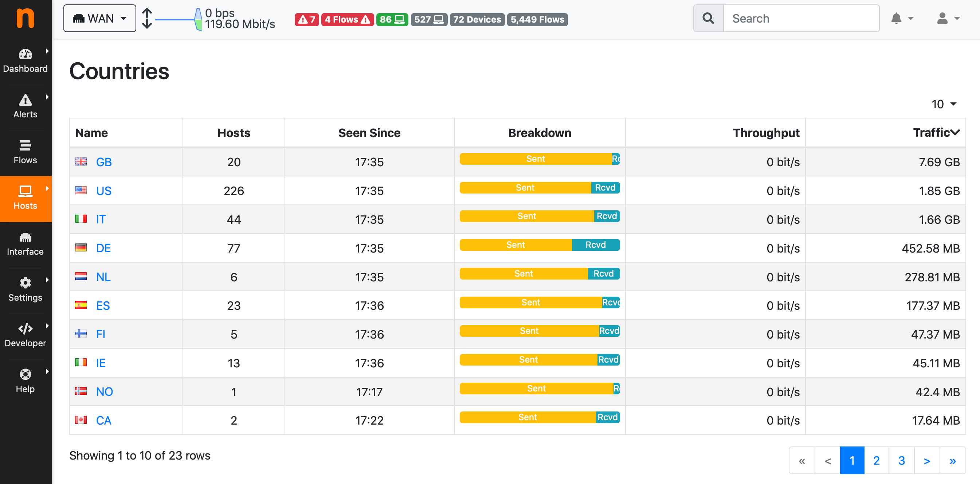This screenshot has width=980, height=484.
Task: Go to the Flows sidebar icon
Action: pos(25,146)
